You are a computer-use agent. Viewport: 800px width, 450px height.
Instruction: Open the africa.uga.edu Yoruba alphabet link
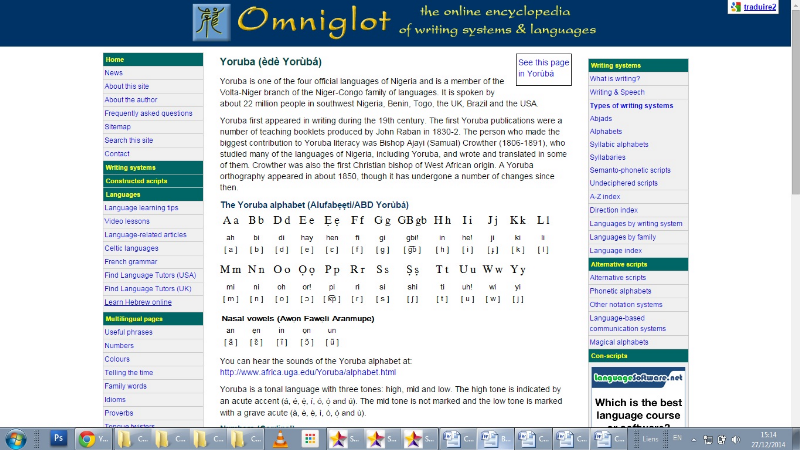(308, 372)
